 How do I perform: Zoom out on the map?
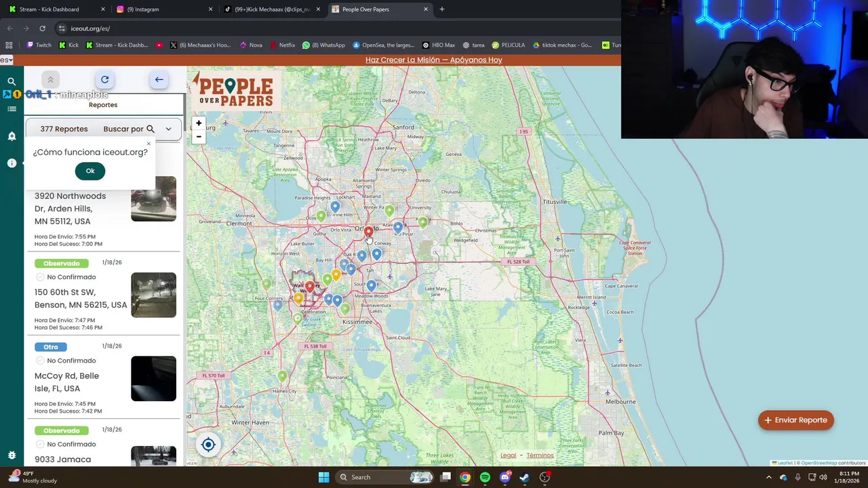click(199, 136)
